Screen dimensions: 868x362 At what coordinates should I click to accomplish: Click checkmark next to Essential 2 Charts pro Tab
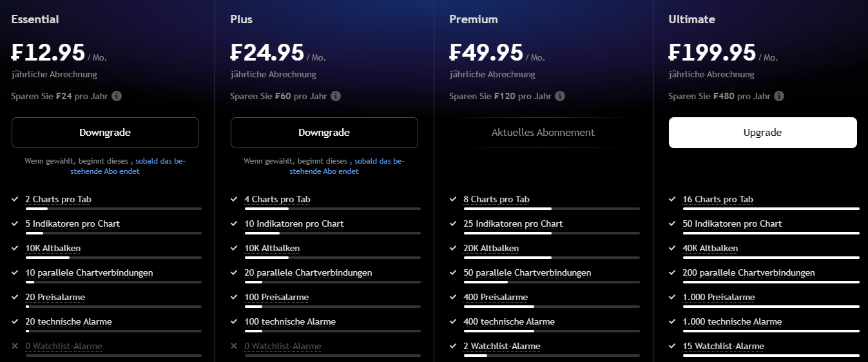pos(15,199)
